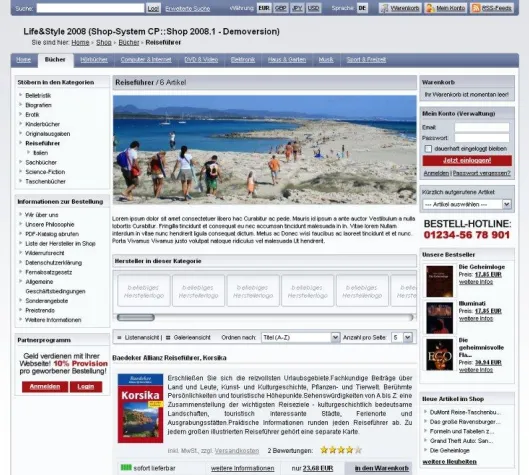Open 'Sonderangebote' link
This screenshot has height=475, width=529.
(47, 301)
